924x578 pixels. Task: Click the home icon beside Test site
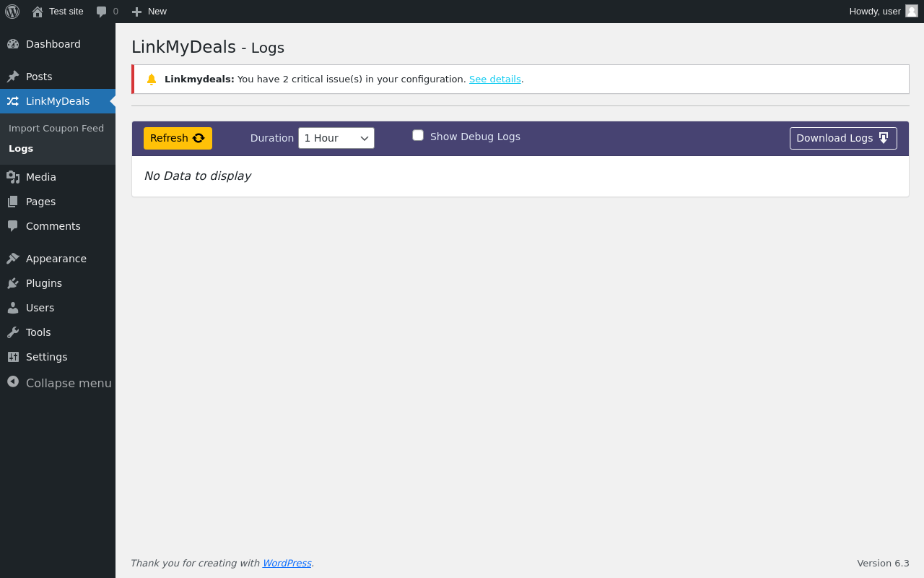[38, 12]
